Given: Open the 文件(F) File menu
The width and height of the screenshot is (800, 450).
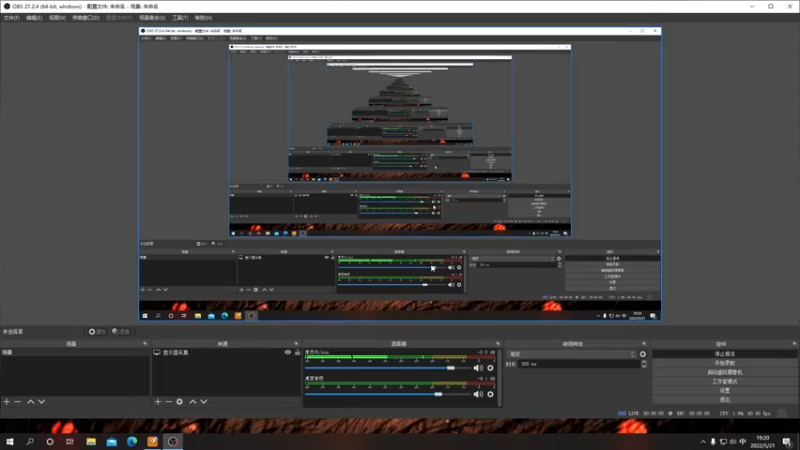Looking at the screenshot, I should (x=11, y=18).
